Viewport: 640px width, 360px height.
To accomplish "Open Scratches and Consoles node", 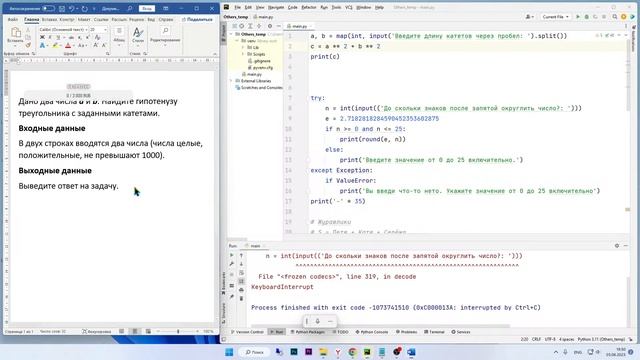I will click(259, 87).
